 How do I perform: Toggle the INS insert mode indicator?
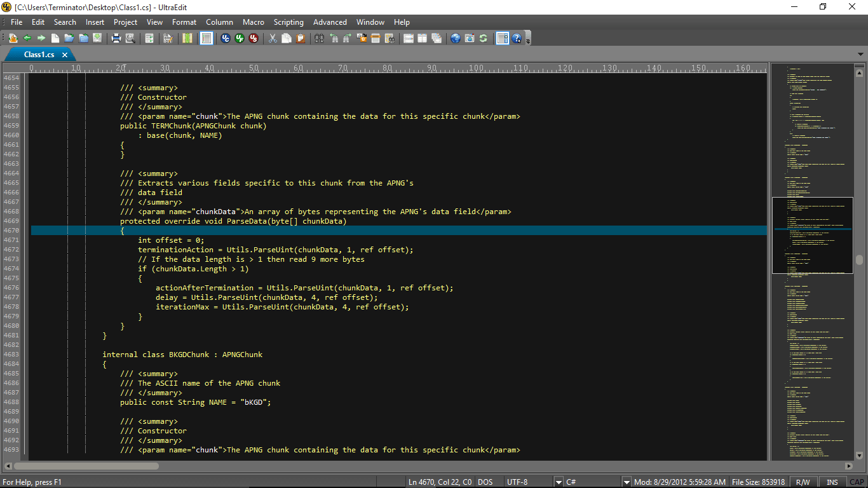coord(832,482)
